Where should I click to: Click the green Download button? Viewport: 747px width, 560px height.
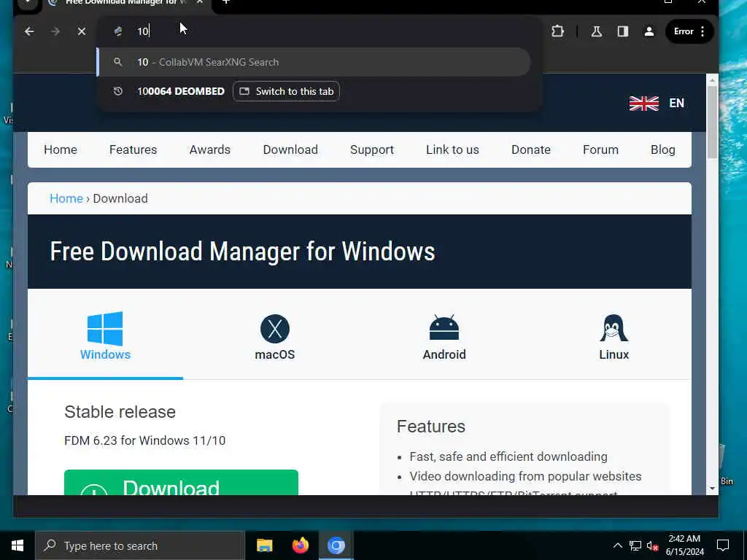point(181,483)
